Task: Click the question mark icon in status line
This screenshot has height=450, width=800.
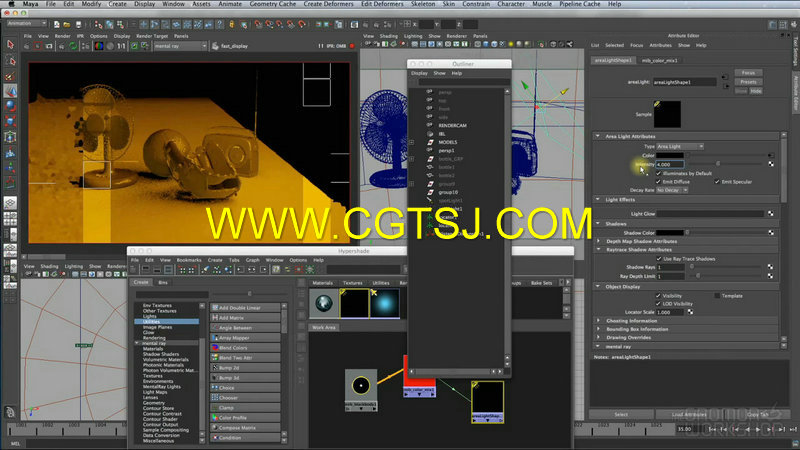Action: 220,24
